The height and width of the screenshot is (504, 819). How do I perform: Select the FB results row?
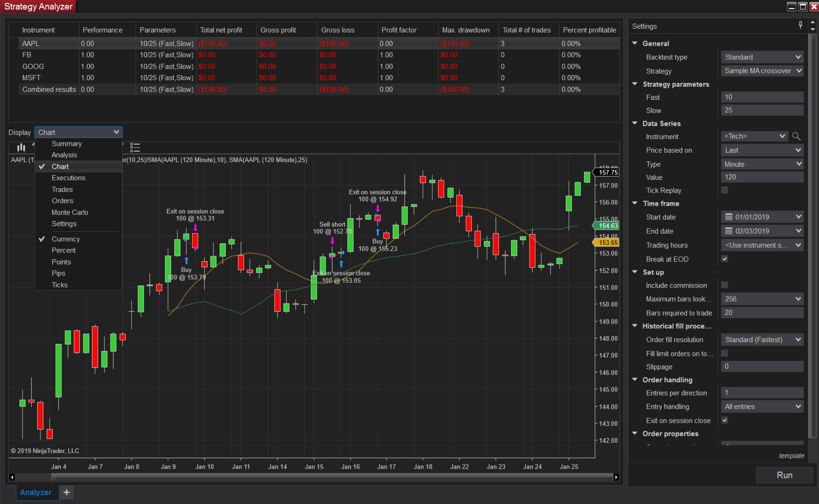coord(319,55)
